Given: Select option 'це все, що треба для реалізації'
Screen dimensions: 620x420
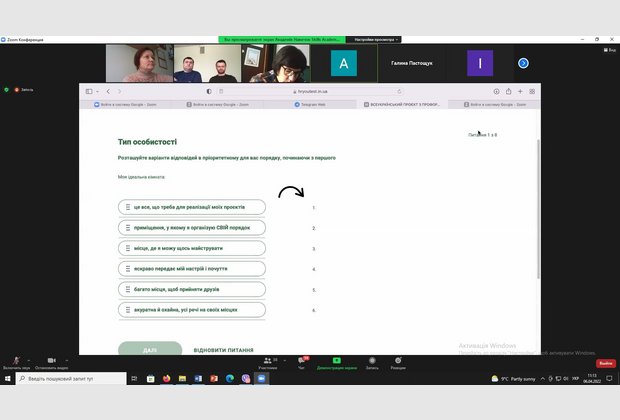Looking at the screenshot, I should coord(192,207).
